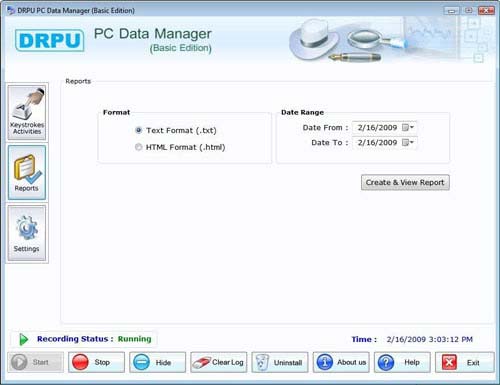This screenshot has height=385, width=500.
Task: Click the PC Data Manager heading
Action: (x=153, y=34)
